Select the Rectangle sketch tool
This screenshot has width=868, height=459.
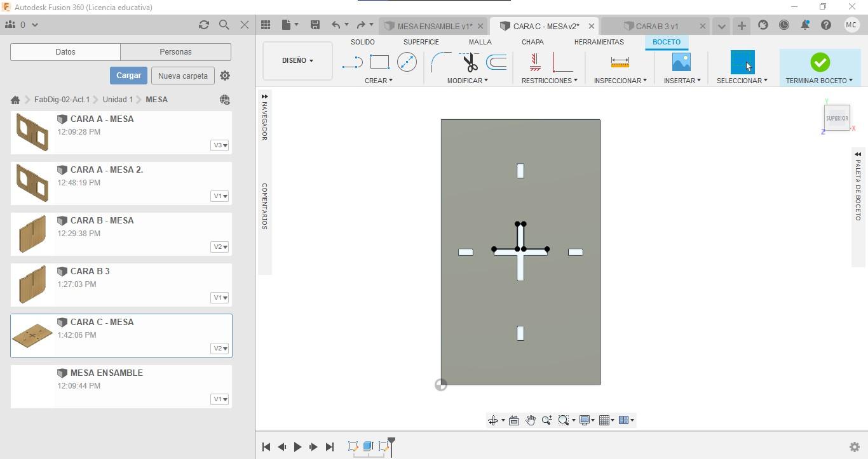click(379, 62)
